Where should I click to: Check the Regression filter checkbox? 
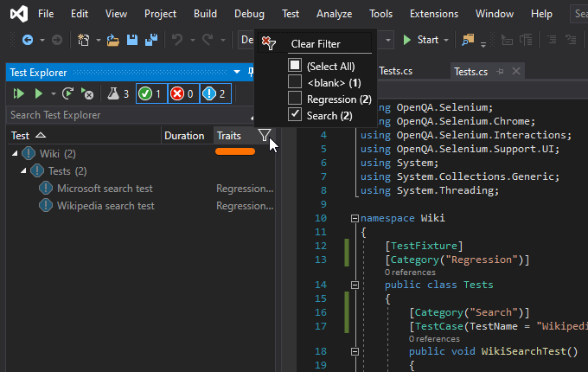(x=295, y=99)
